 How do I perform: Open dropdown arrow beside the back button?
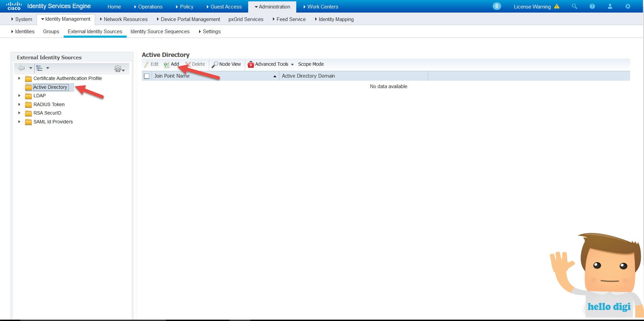click(x=30, y=68)
